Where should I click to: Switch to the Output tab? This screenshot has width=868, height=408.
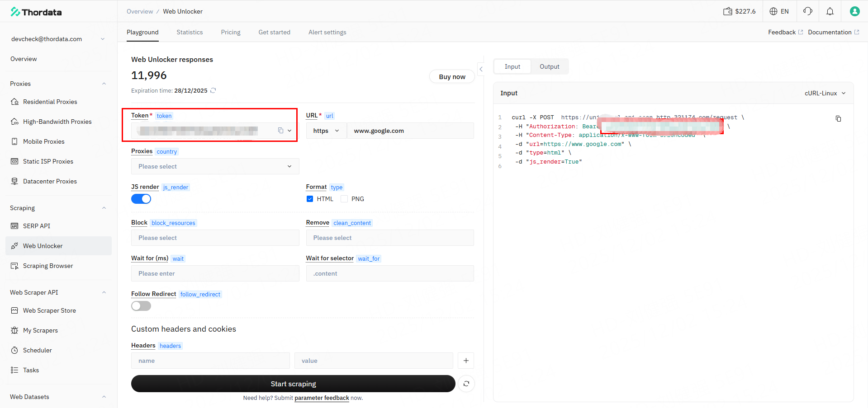click(x=549, y=66)
